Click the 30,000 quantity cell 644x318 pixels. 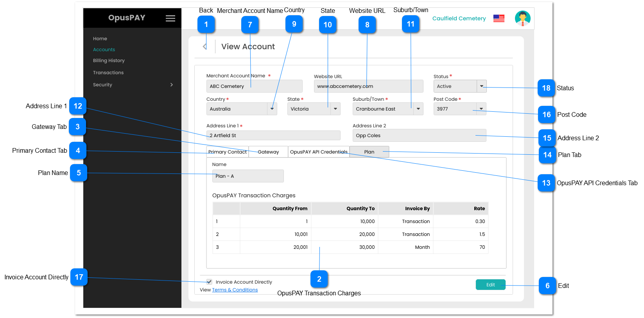[345, 247]
